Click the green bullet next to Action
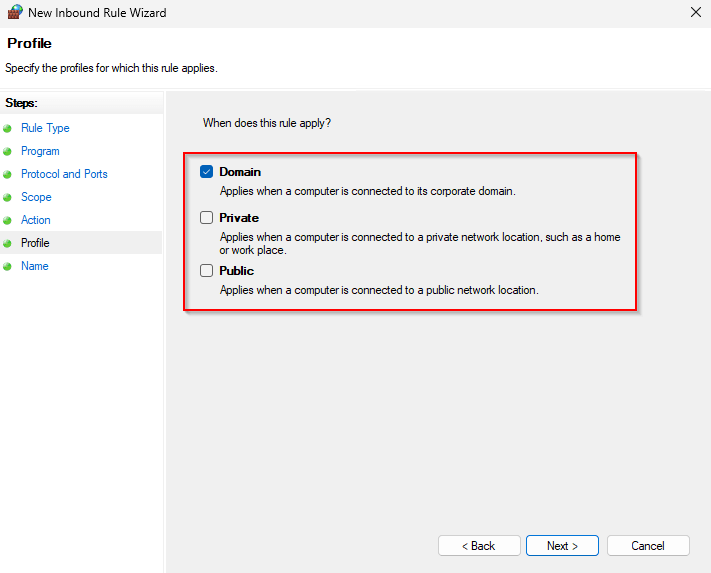The image size is (711, 573). coord(8,221)
